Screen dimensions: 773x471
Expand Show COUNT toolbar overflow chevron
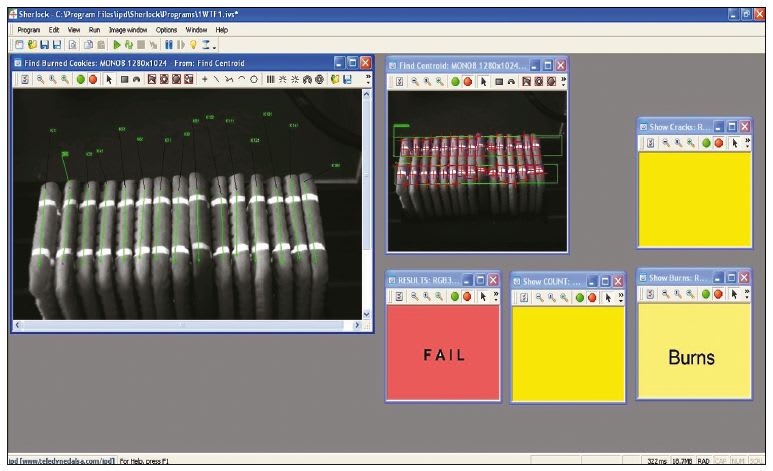621,297
